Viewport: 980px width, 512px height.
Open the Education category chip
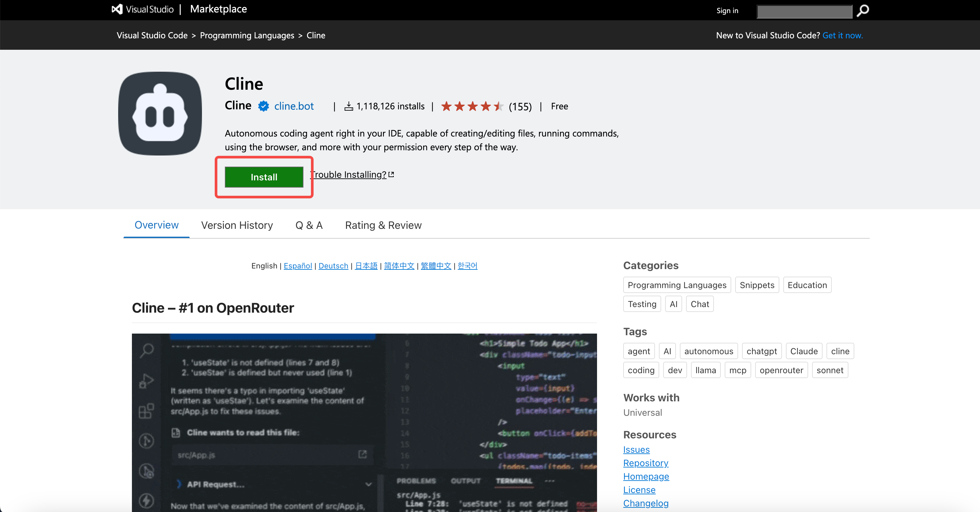point(807,285)
